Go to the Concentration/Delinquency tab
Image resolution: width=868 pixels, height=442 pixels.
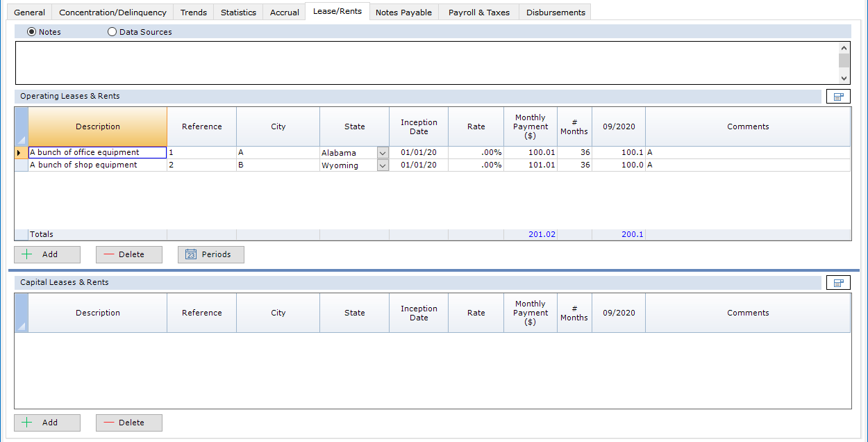[x=112, y=13]
